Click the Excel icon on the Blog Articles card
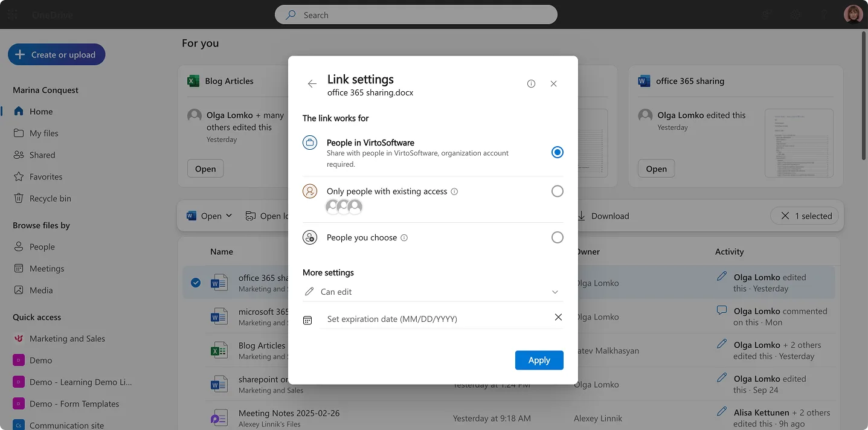 (193, 80)
